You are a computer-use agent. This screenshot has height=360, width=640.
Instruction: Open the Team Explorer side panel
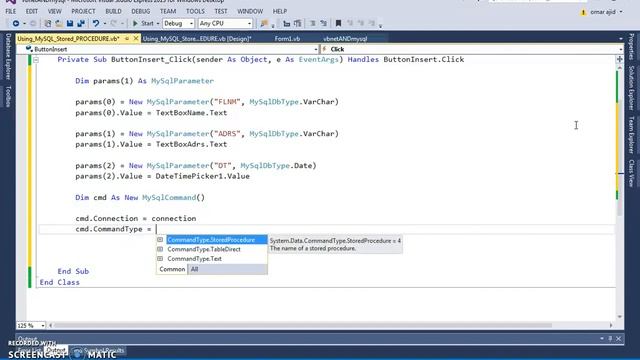pyautogui.click(x=631, y=135)
